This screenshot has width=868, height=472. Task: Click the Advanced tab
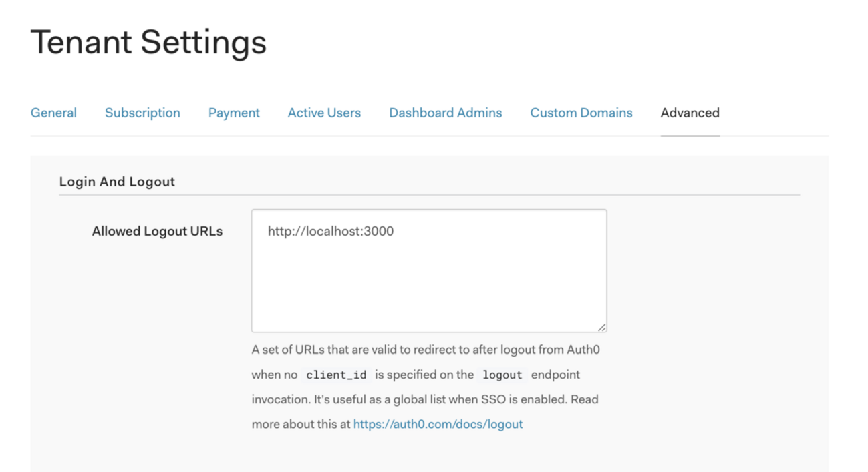[x=690, y=113]
